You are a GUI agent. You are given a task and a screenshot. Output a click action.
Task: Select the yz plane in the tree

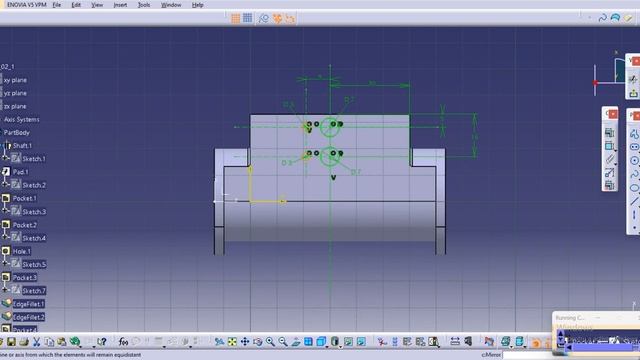click(15, 93)
